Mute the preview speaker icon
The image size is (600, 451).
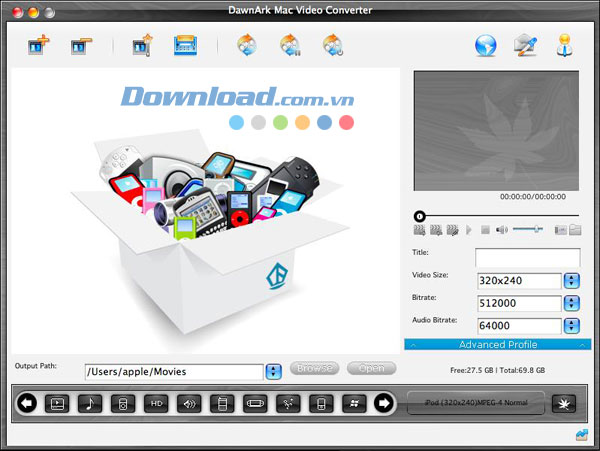502,230
